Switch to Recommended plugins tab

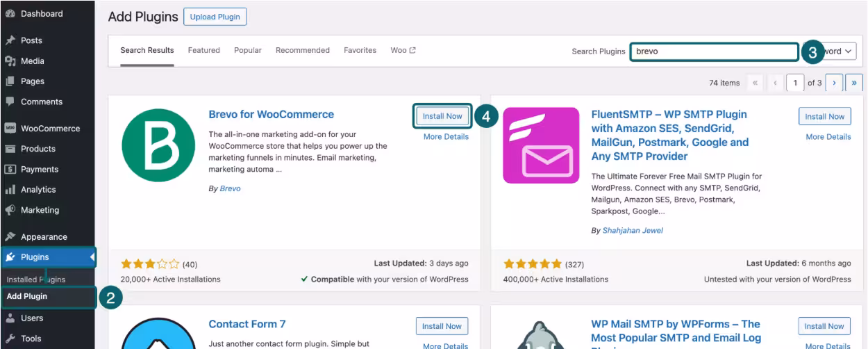point(303,51)
